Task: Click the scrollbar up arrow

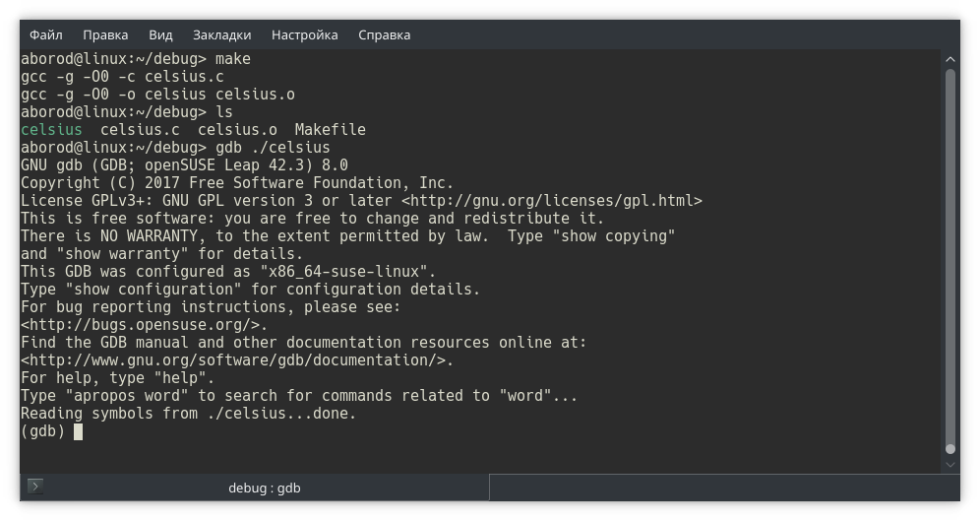Action: 950,60
